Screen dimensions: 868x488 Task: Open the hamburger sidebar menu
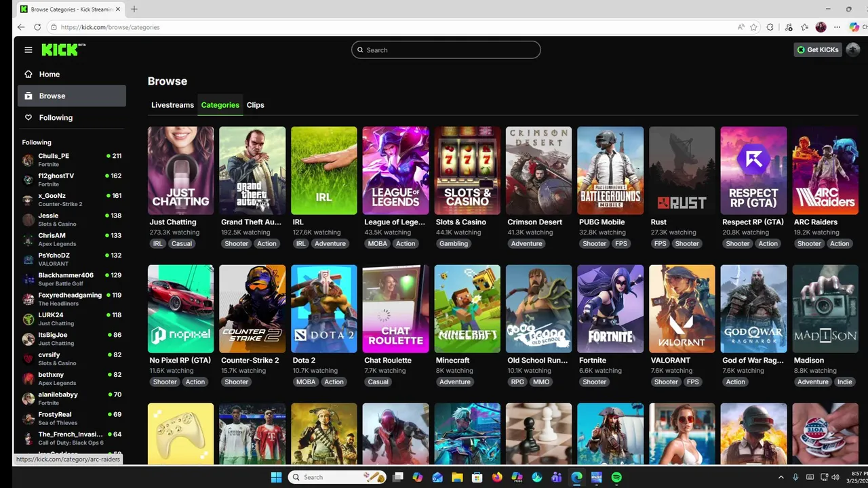(28, 49)
